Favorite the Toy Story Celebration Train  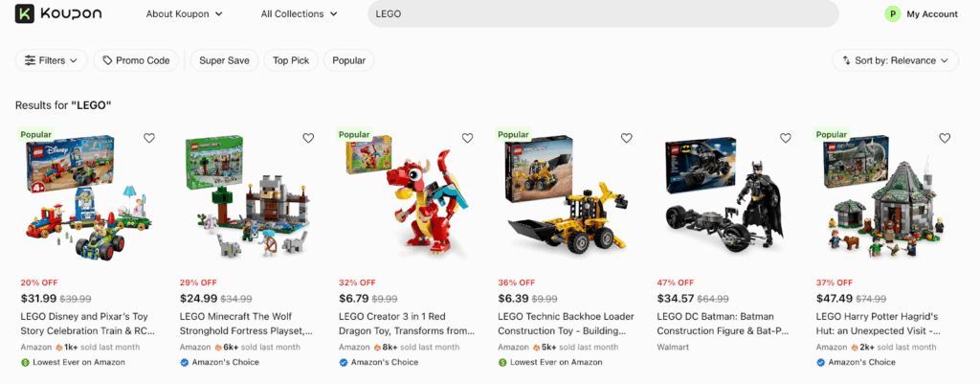tap(149, 138)
